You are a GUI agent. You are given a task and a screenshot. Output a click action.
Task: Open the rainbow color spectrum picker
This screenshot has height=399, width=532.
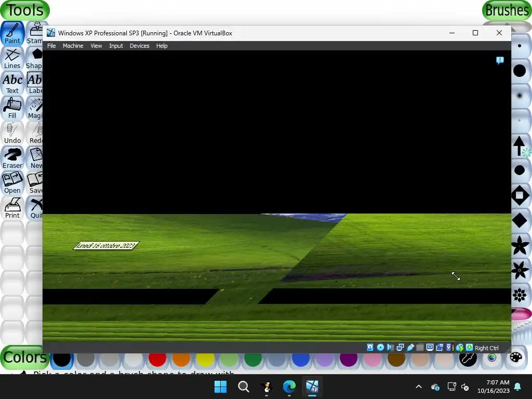(x=492, y=358)
